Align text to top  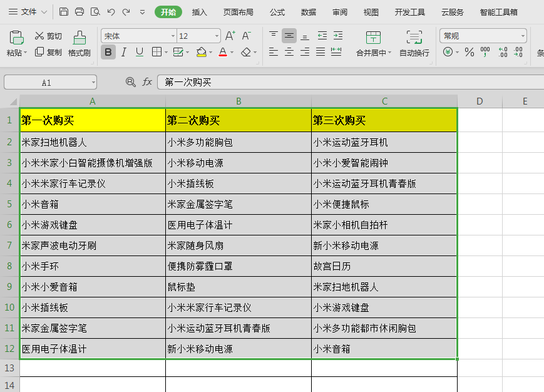(x=274, y=36)
